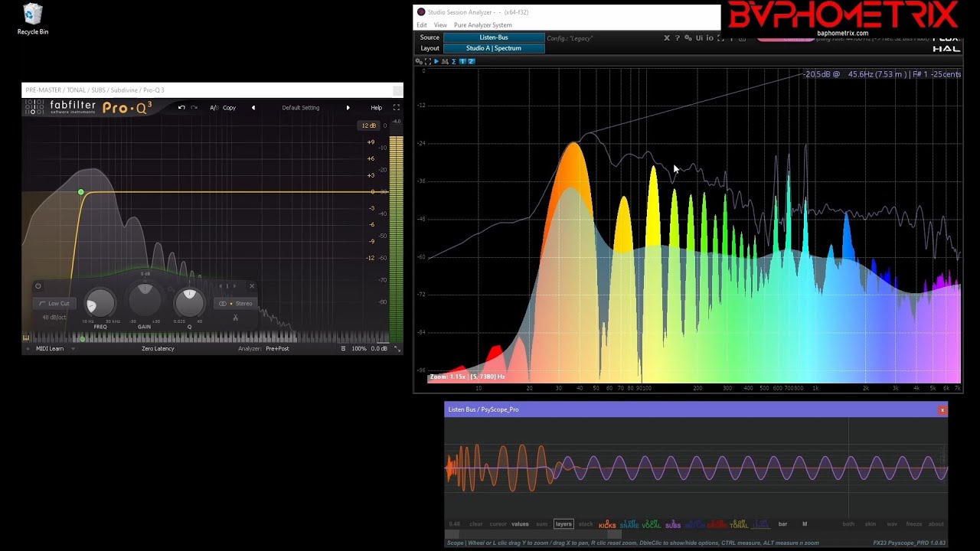The width and height of the screenshot is (980, 551).
Task: Expand the MIDI Learn dropdown arrow
Action: (x=73, y=349)
